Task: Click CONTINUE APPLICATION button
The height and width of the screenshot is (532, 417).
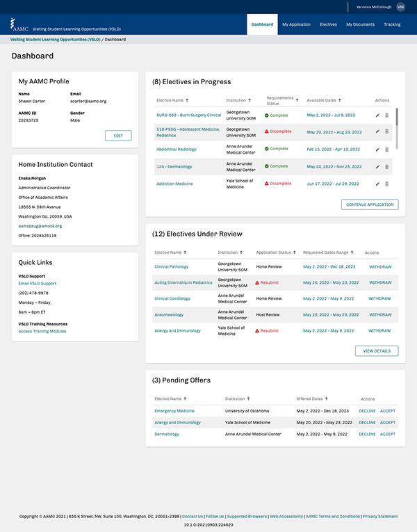Action: tap(370, 204)
